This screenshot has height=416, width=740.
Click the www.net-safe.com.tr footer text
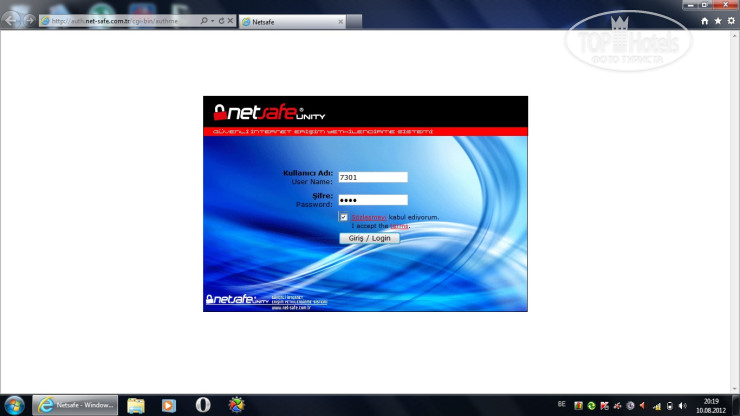tap(291, 307)
